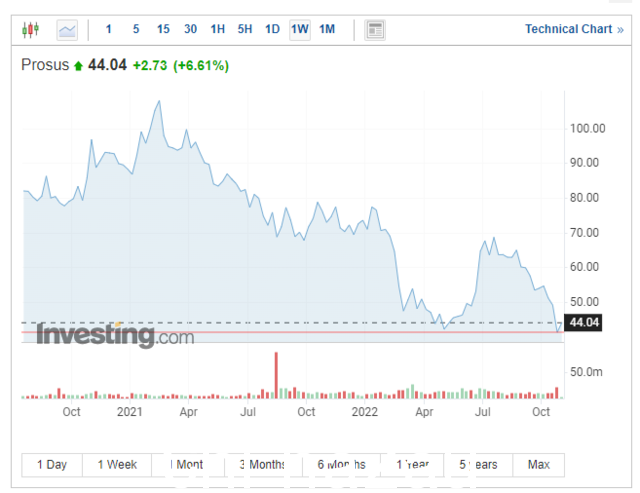Set interval to 15 minutes
This screenshot has height=493, width=640.
(x=163, y=29)
